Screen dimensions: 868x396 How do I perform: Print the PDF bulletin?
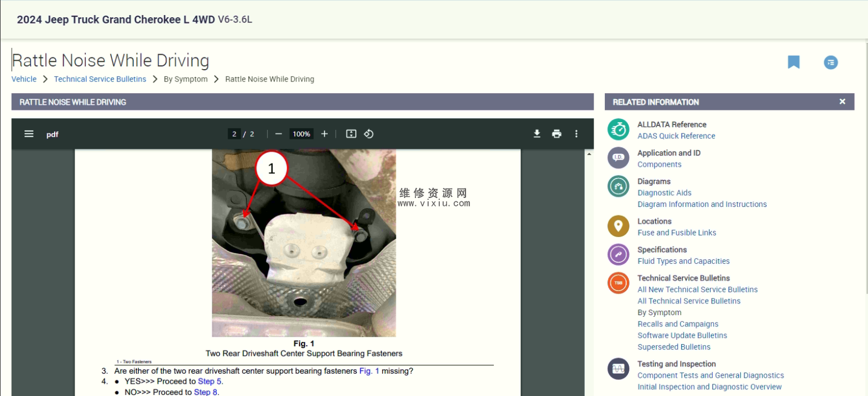tap(556, 134)
